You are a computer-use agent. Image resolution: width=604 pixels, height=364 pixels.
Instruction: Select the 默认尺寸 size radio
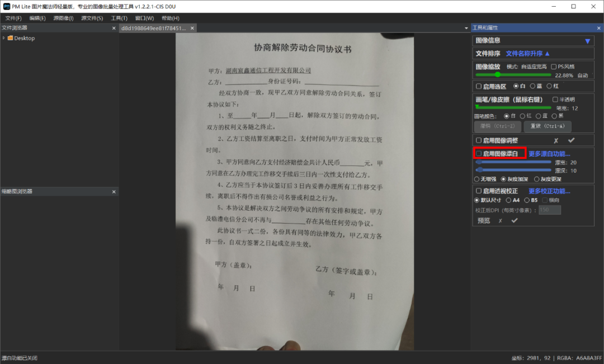pos(476,200)
